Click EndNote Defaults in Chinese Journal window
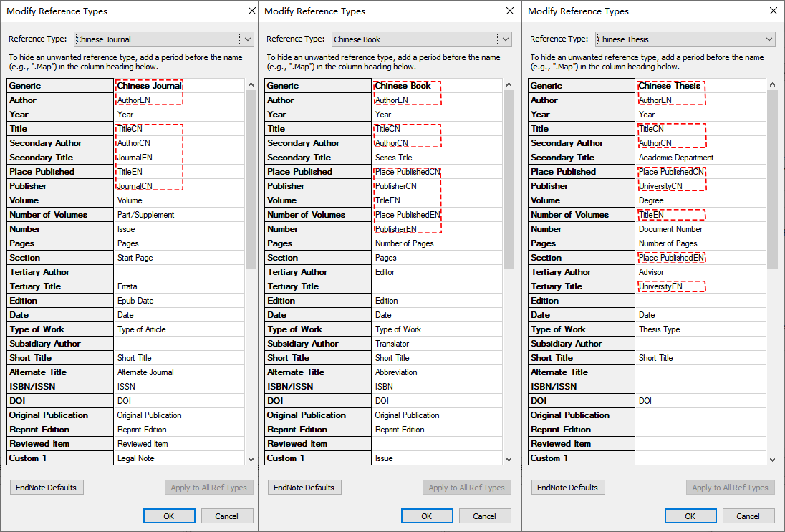This screenshot has height=532, width=785. point(47,488)
